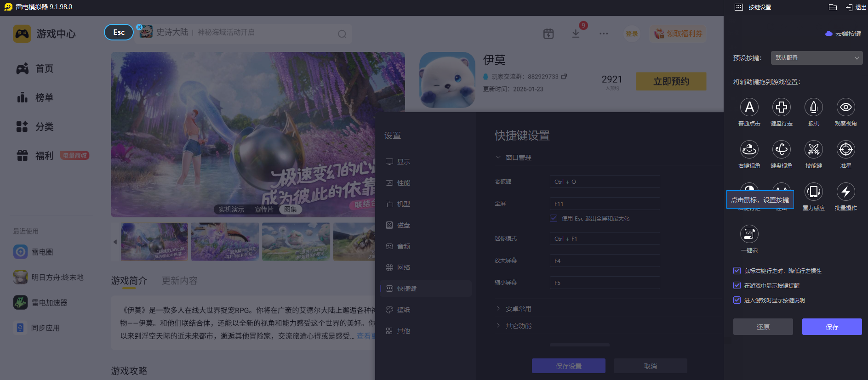The image size is (868, 380).
Task: Copy the player group number 882929733
Action: pos(564,76)
